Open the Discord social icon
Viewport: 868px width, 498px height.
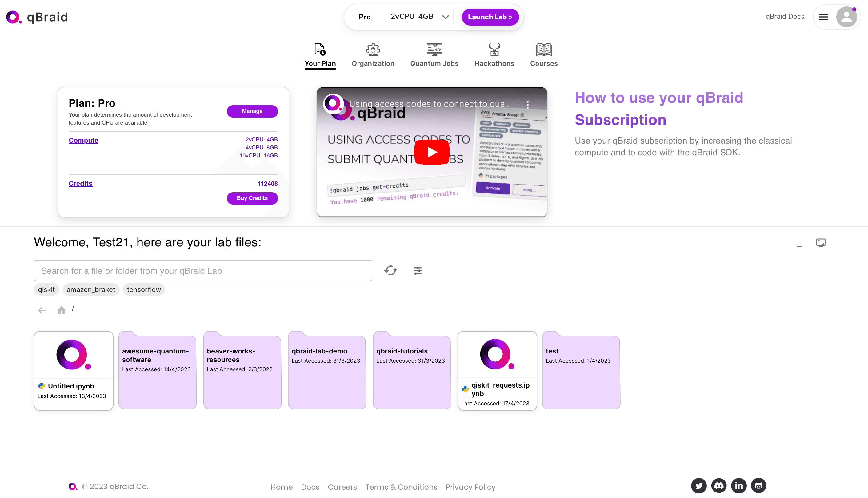pos(718,486)
